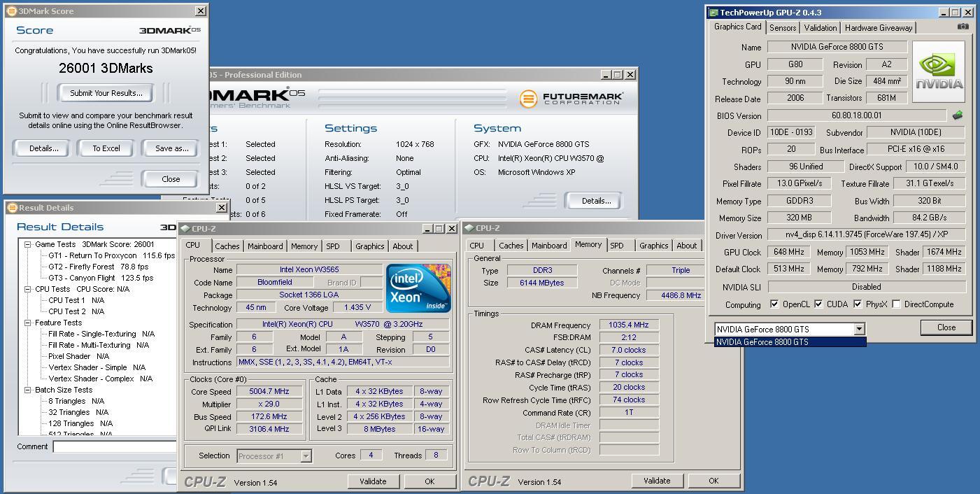
Task: Select NVIDIA GeForce 8800 GTS dropdown entry
Action: pos(790,342)
